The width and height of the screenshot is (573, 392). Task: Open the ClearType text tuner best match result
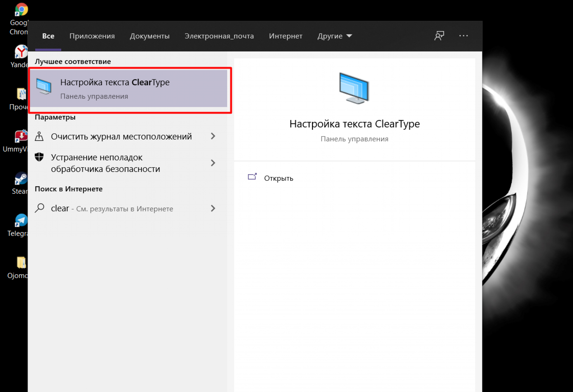[x=129, y=89]
